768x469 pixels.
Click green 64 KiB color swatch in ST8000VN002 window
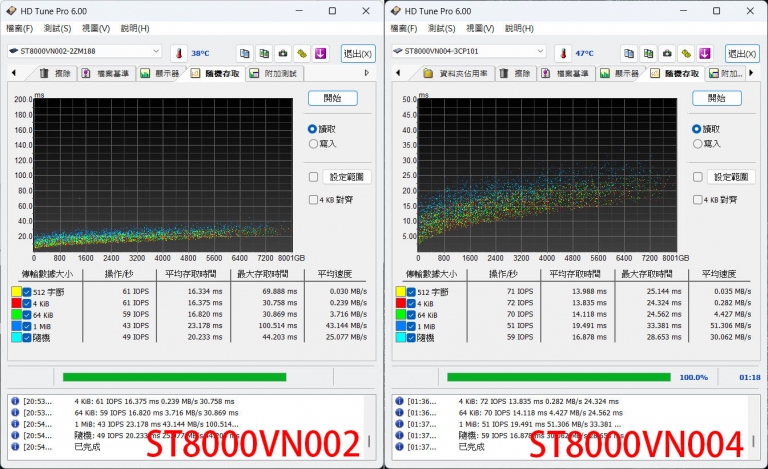click(x=16, y=315)
